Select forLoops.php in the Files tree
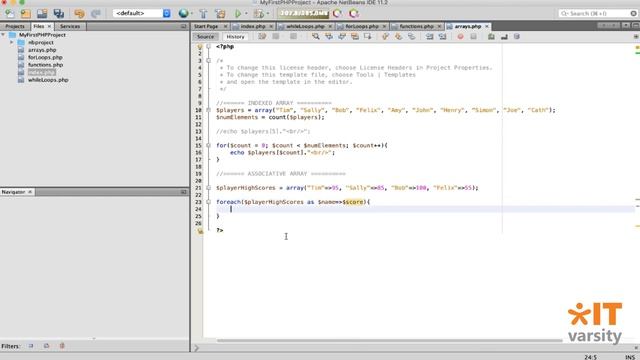Viewport: 640px width, 360px height. (x=45, y=58)
